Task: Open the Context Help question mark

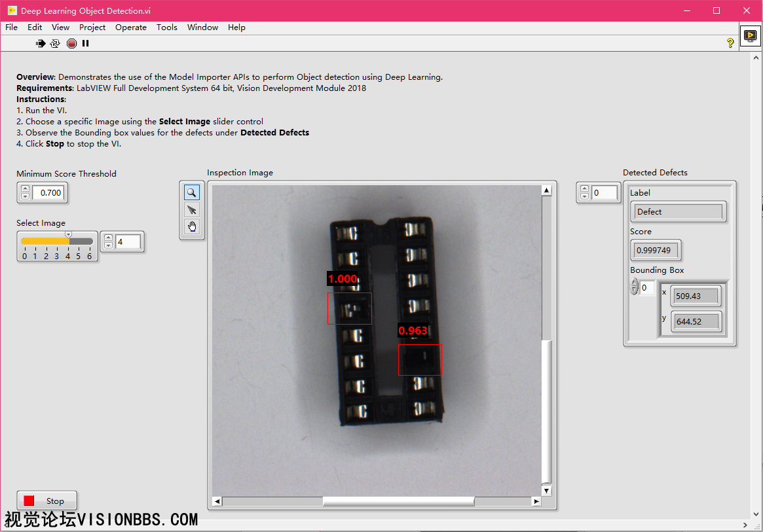Action: (x=730, y=43)
